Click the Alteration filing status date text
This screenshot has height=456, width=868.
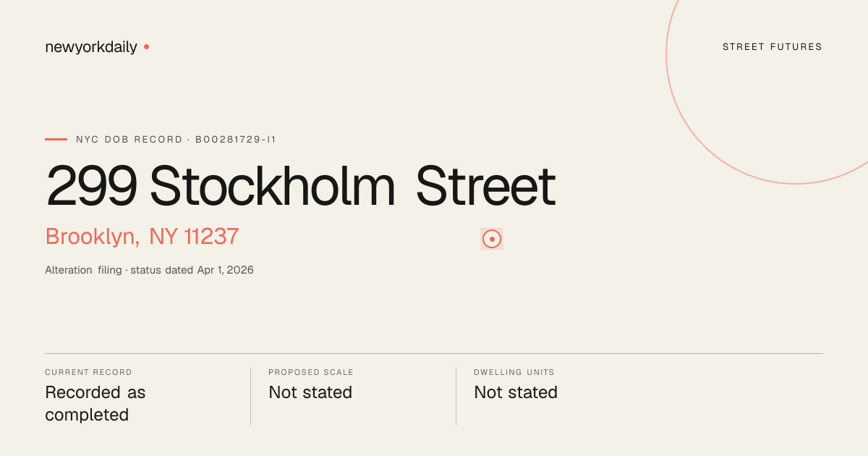(x=149, y=270)
